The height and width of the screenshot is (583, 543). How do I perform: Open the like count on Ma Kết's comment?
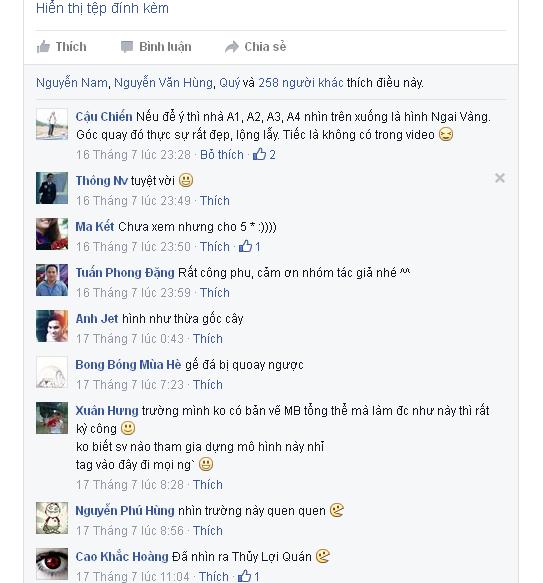click(249, 247)
